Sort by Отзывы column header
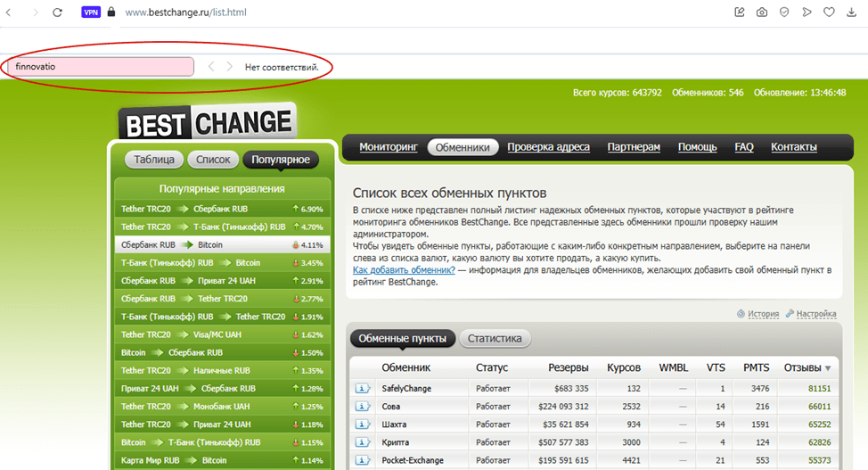Viewport: 868px width, 470px height. pos(807,367)
